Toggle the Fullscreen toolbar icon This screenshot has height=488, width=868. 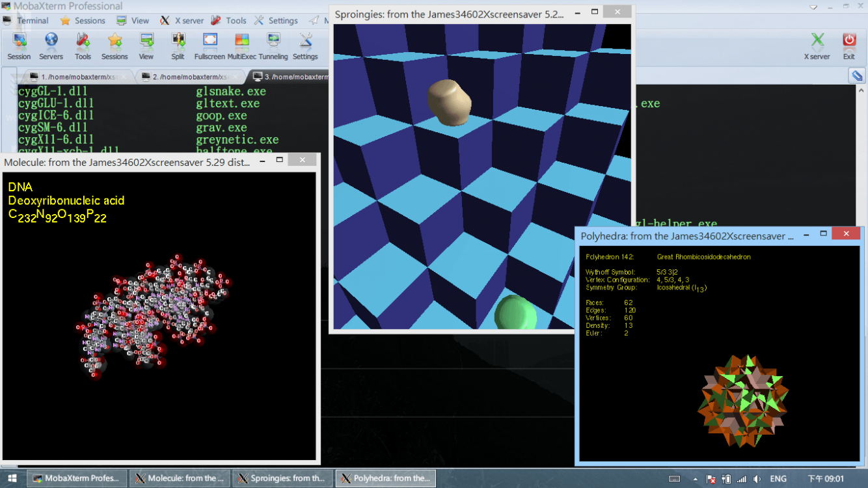(210, 46)
